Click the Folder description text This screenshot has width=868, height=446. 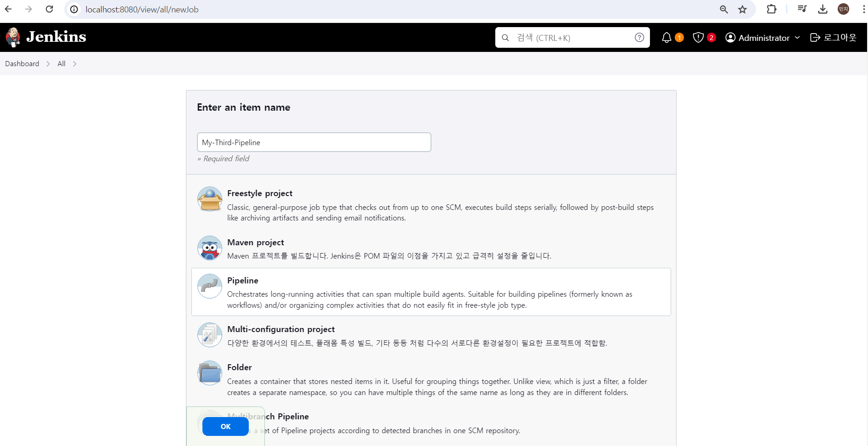[x=437, y=387]
